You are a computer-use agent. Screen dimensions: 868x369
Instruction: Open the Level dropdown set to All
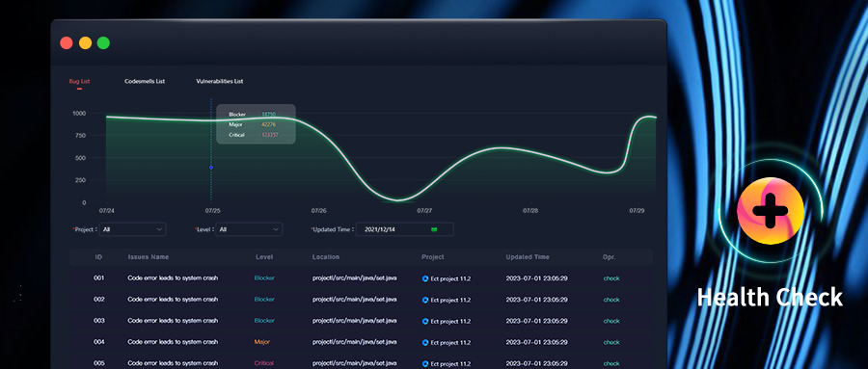tap(249, 229)
